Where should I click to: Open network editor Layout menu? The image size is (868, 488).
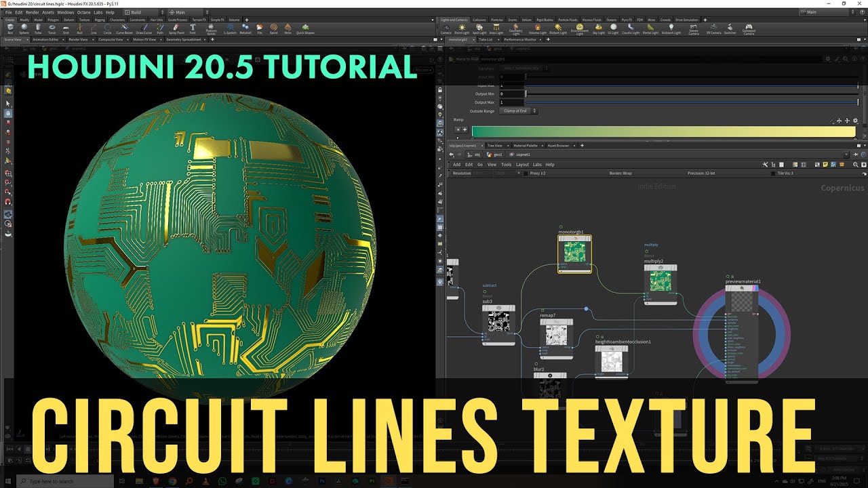pyautogui.click(x=522, y=164)
